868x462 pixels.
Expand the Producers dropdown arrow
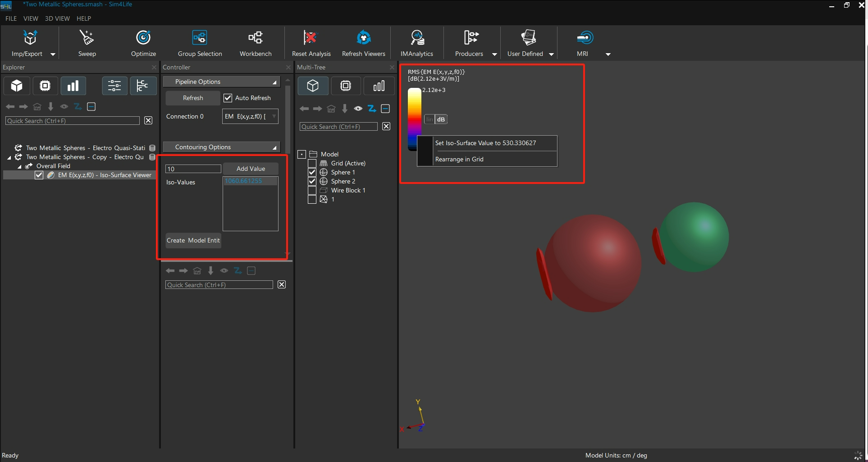point(494,54)
